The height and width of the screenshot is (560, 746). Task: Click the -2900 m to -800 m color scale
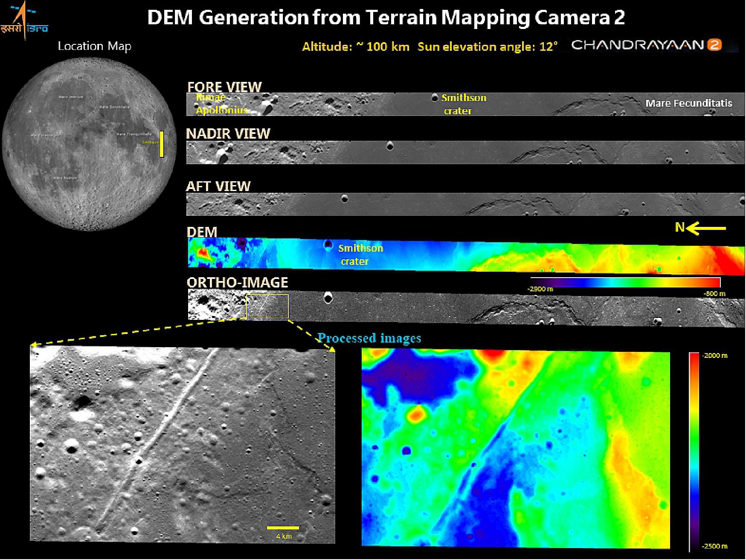pyautogui.click(x=623, y=282)
